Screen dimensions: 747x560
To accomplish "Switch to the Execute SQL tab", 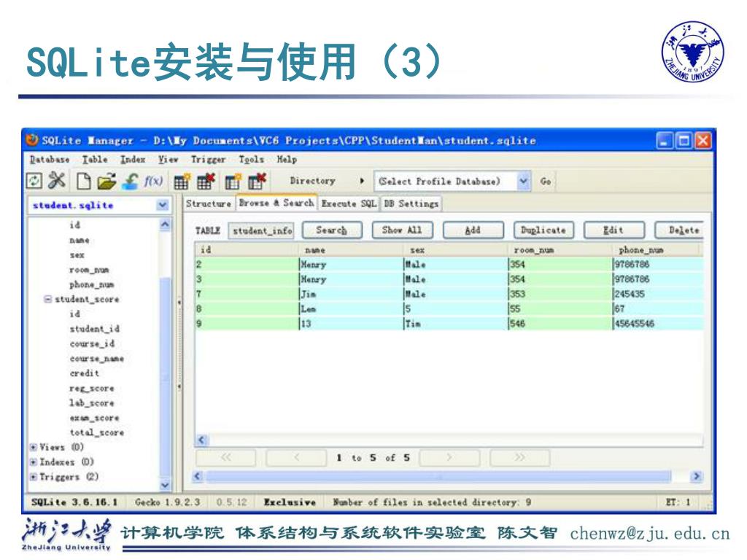I will click(349, 204).
